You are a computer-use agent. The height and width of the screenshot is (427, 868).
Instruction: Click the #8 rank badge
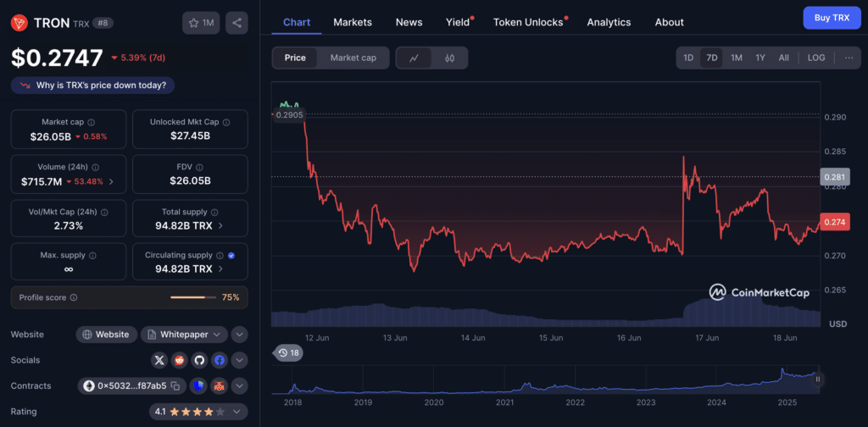point(103,23)
